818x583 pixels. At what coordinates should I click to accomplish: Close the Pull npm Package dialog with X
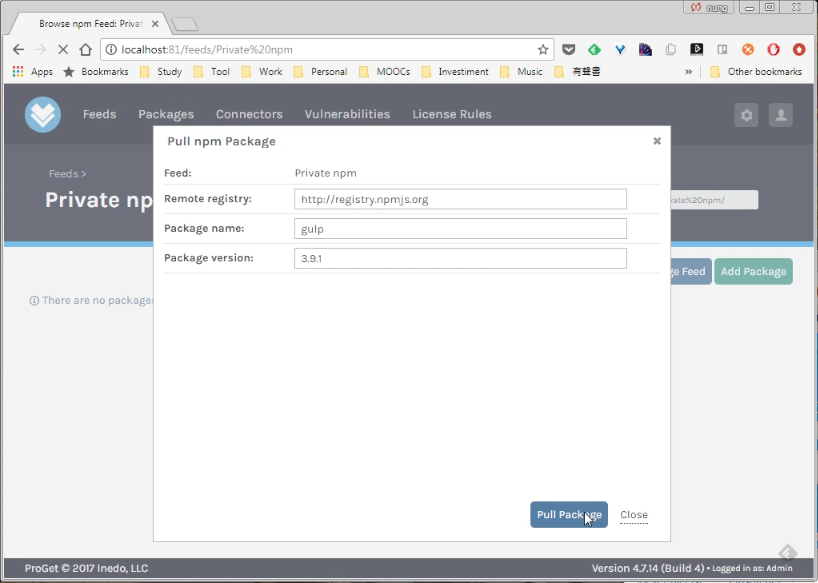[657, 141]
